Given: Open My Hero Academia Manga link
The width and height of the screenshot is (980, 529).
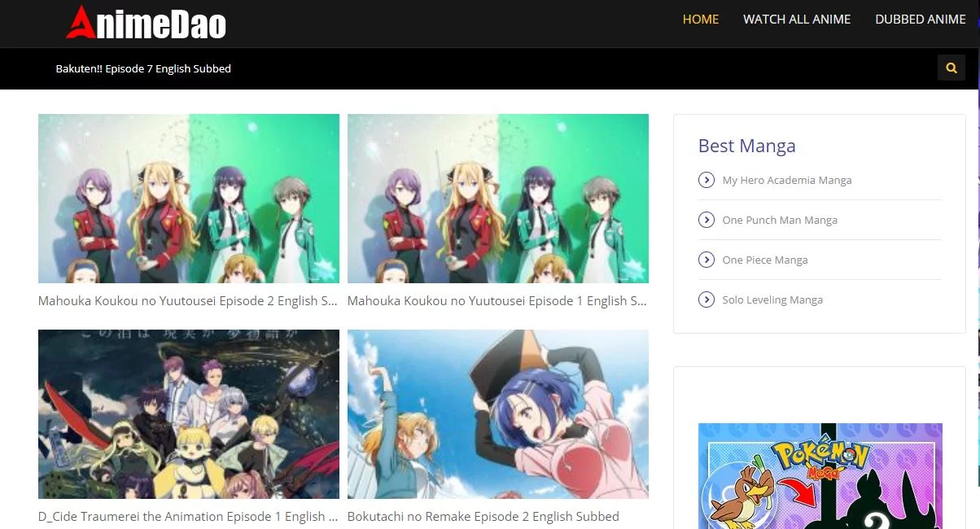Looking at the screenshot, I should pos(787,180).
